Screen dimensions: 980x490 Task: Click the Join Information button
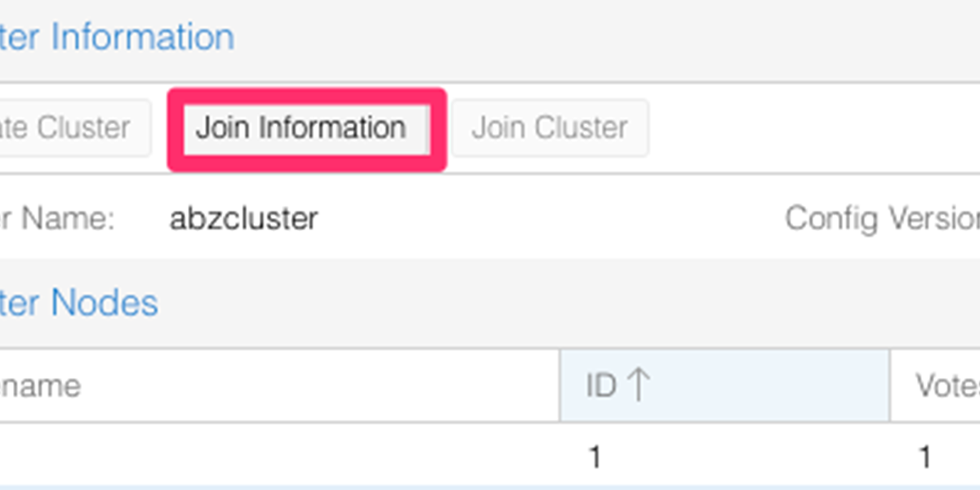(x=301, y=128)
